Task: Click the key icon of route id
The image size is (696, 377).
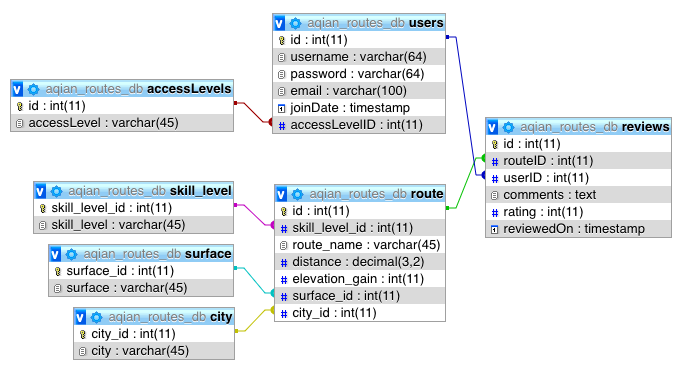Action: [284, 211]
